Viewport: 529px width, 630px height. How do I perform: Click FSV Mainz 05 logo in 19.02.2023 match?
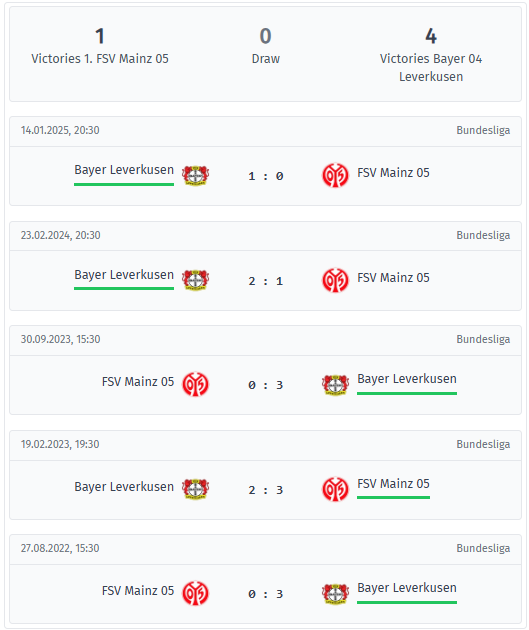[335, 489]
